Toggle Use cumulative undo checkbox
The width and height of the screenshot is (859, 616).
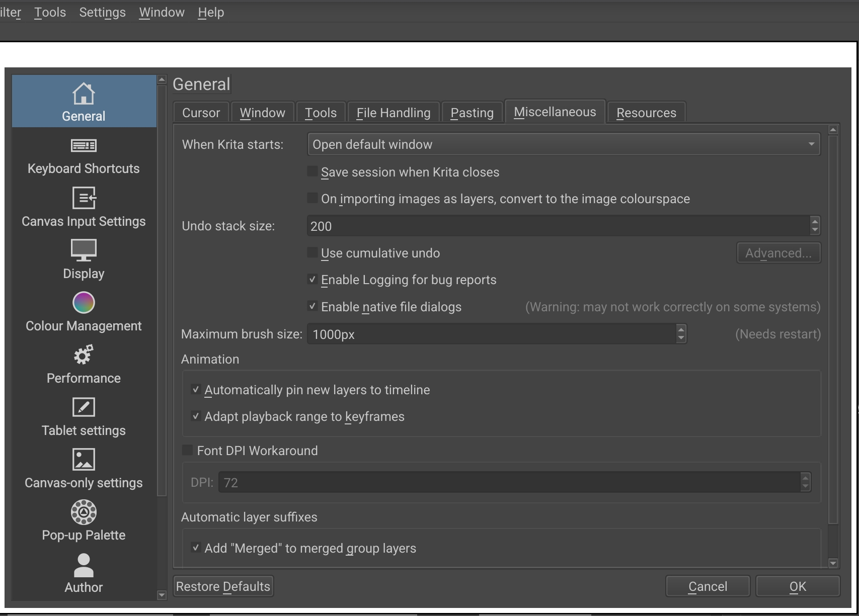click(313, 253)
